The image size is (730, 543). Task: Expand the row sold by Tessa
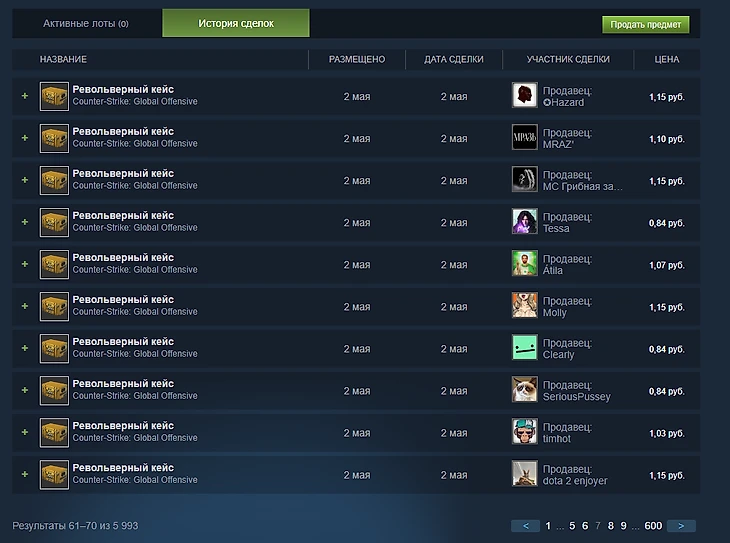25,222
